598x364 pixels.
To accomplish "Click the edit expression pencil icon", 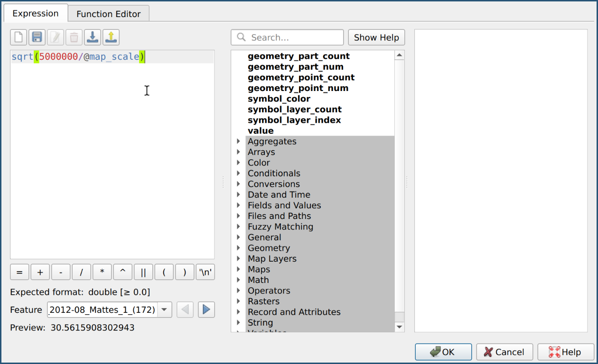I will (x=55, y=37).
